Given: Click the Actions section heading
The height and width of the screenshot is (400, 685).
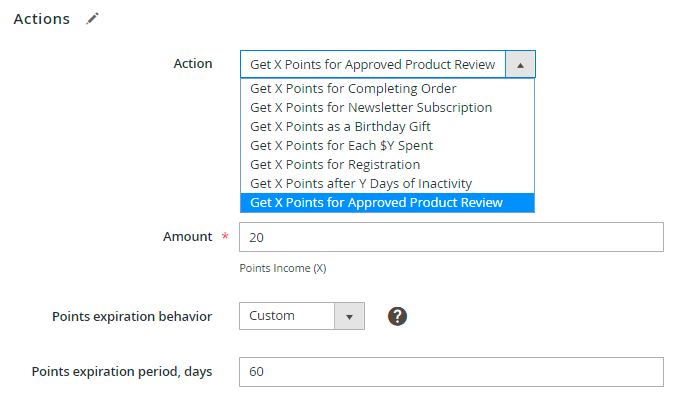Looking at the screenshot, I should point(42,19).
